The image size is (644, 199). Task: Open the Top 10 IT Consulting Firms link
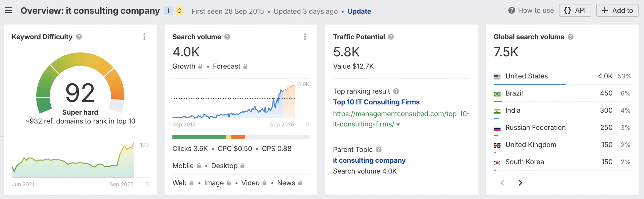click(376, 102)
